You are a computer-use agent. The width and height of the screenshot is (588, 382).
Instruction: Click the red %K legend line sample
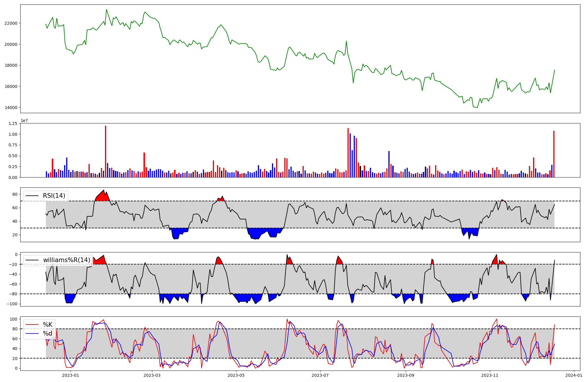32,325
